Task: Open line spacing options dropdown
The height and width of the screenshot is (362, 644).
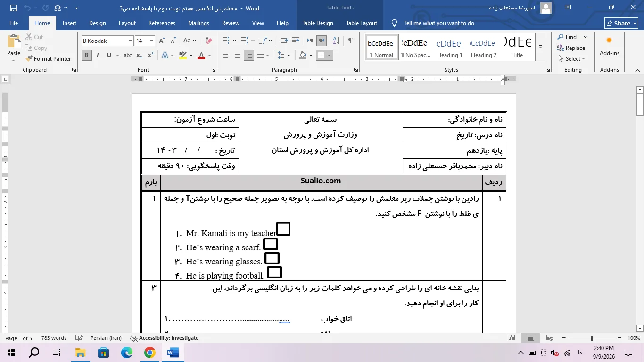Action: pyautogui.click(x=289, y=55)
